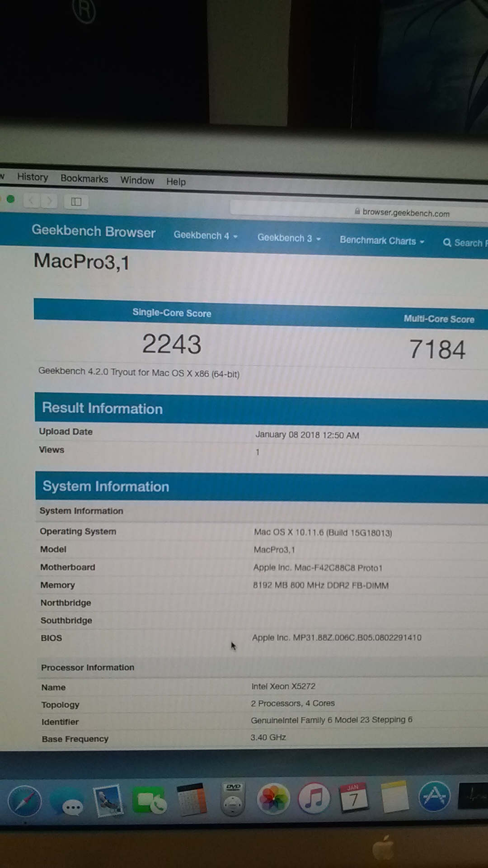Go forward with Safari's forward arrow
The height and width of the screenshot is (868, 488).
click(x=49, y=200)
